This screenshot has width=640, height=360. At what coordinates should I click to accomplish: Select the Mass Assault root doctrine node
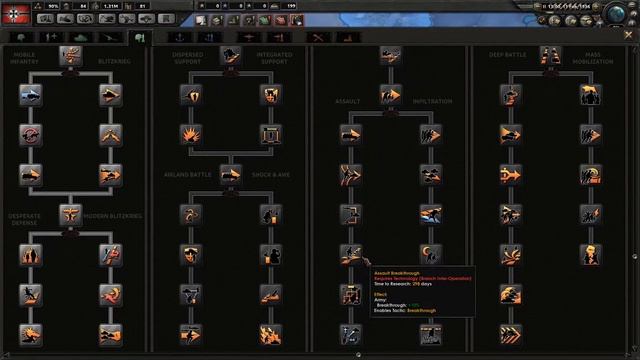tap(551, 56)
